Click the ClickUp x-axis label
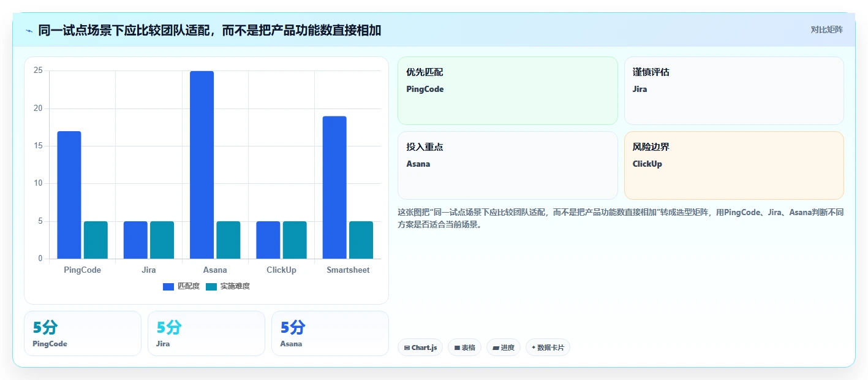 [281, 270]
